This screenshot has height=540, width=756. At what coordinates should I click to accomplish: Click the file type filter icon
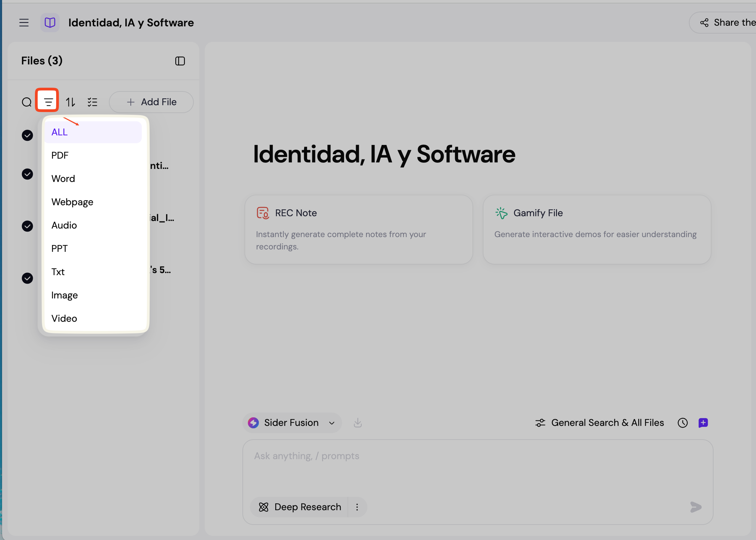(47, 101)
